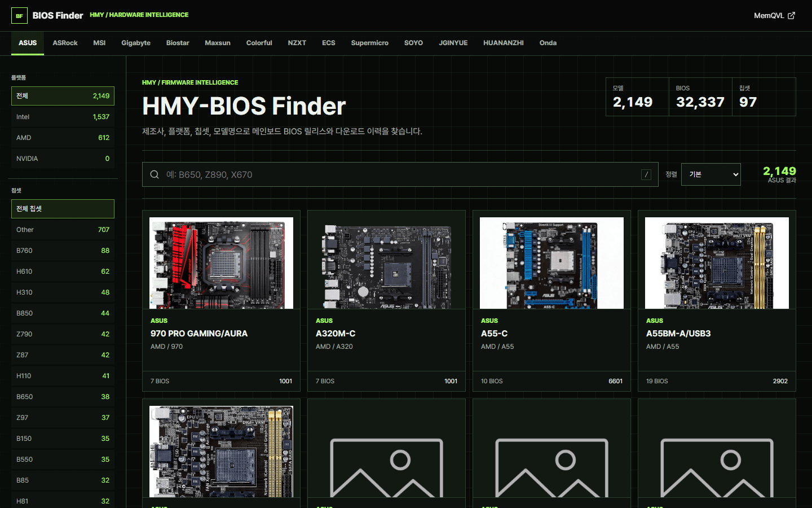The image size is (812, 508).
Task: Open the A55-C motherboard image
Action: point(551,263)
